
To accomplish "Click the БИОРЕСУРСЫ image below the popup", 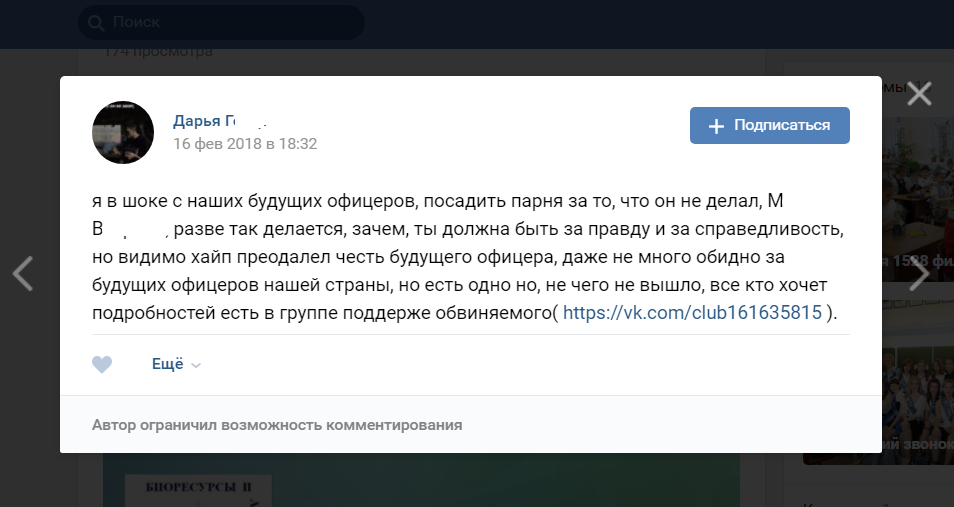I will [198, 491].
